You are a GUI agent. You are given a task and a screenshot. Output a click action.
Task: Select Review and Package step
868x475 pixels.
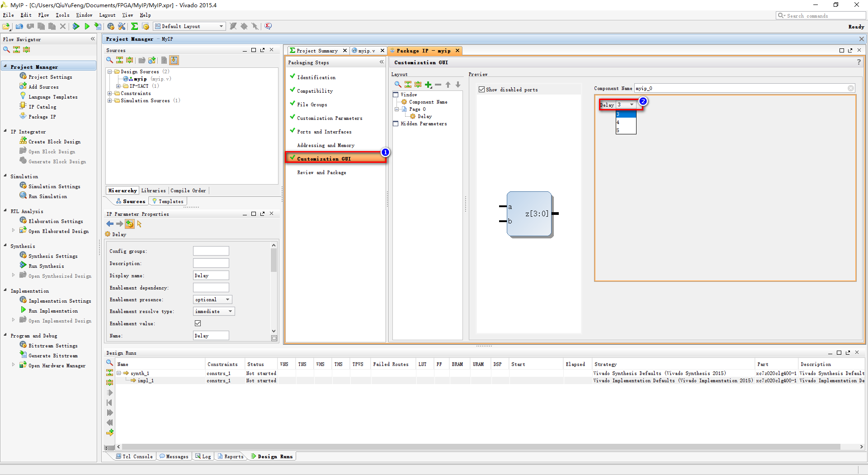pos(321,172)
